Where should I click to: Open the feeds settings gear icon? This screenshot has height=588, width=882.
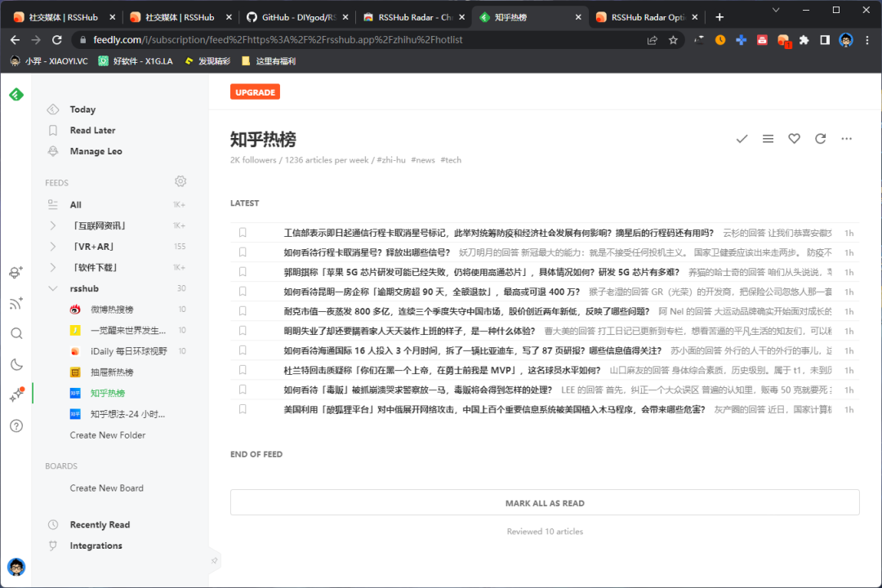coord(180,181)
